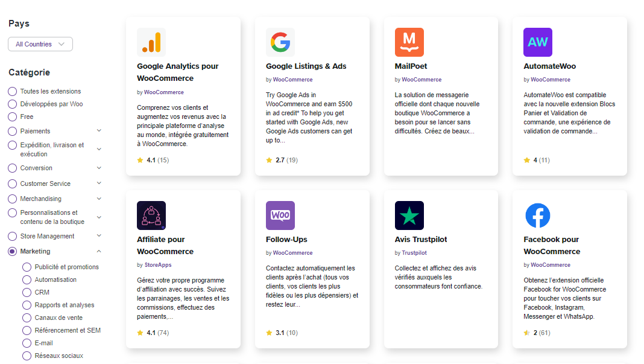Select the Store Management category radio
Viewport: 644px width, 364px height.
[x=12, y=236]
